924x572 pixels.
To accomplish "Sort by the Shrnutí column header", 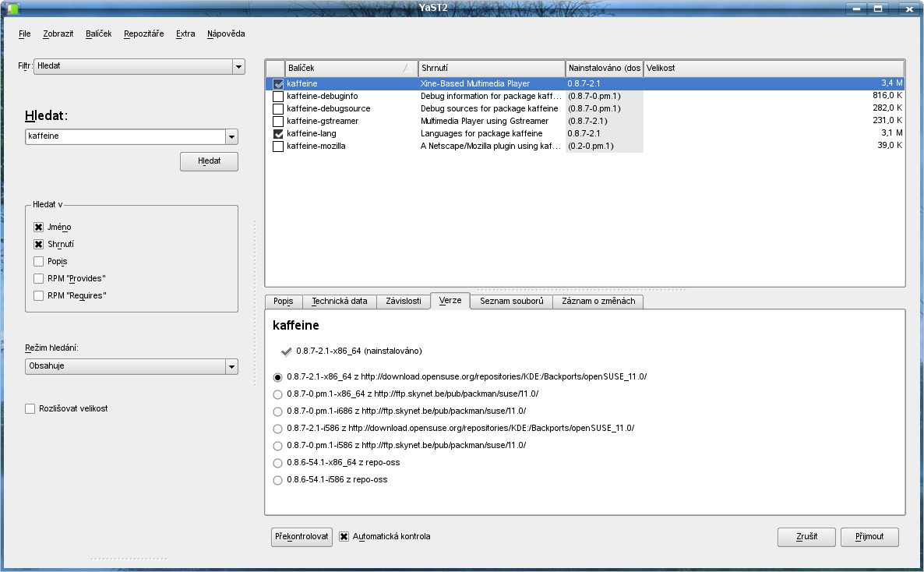I will [492, 69].
